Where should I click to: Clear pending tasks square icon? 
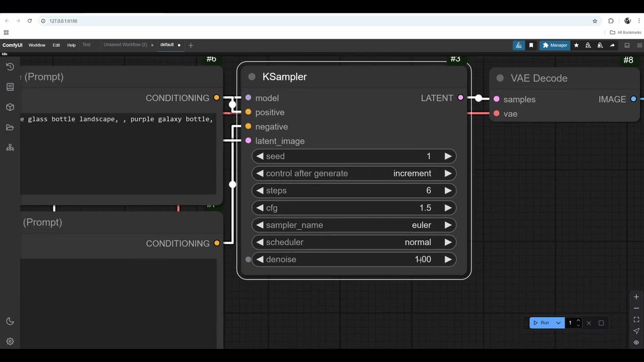coord(601,323)
